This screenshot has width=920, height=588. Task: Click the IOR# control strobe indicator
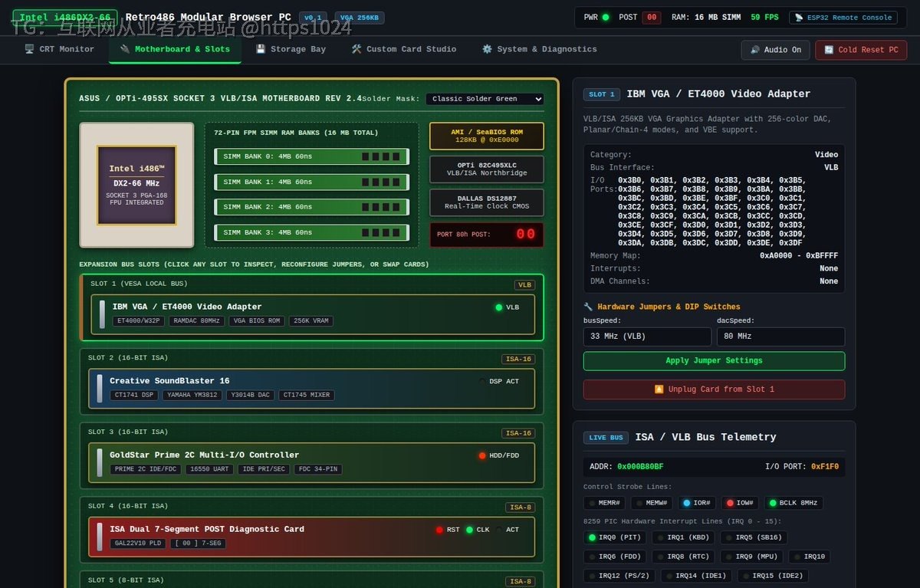[697, 503]
